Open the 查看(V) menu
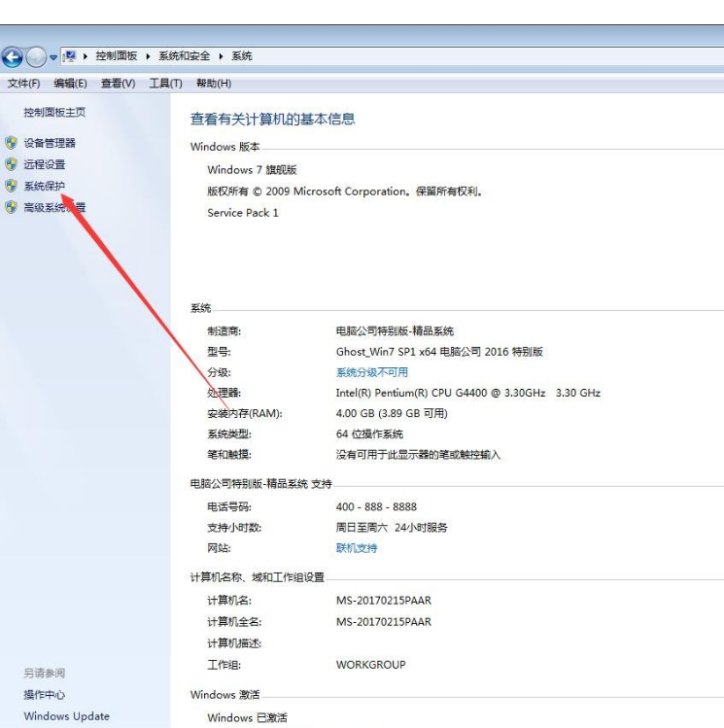This screenshot has height=728, width=724. click(118, 84)
